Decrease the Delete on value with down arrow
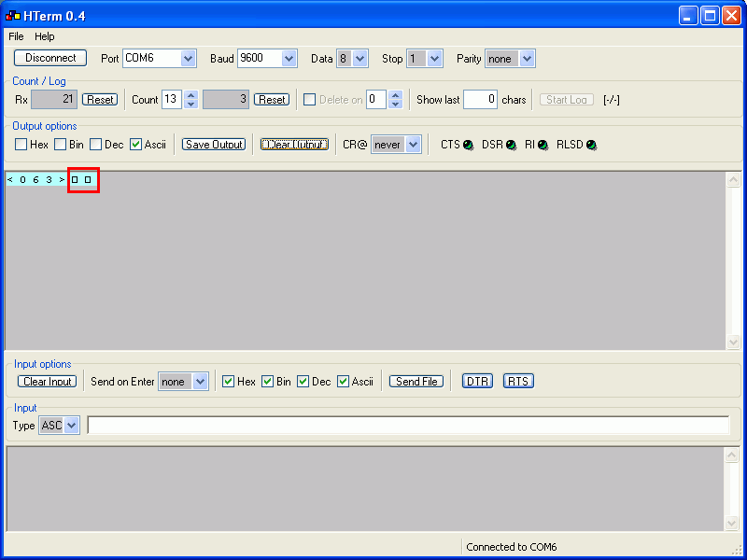747x560 pixels. [395, 105]
